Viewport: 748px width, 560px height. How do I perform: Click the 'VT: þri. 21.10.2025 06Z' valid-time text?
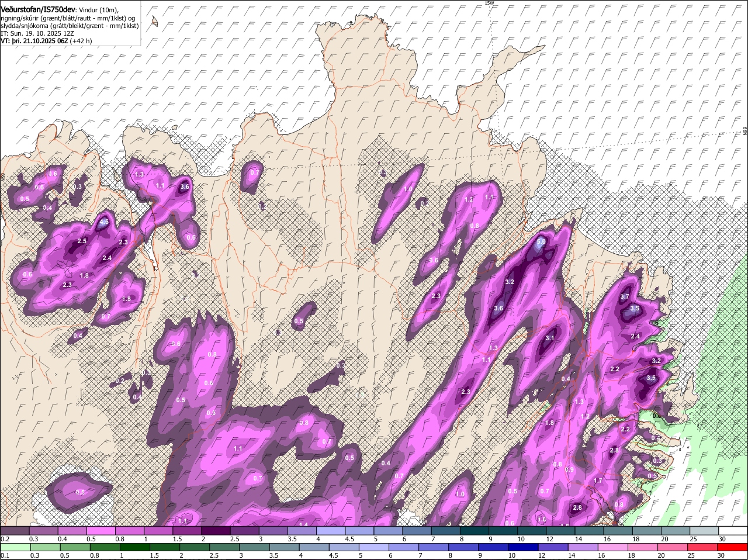(x=34, y=41)
